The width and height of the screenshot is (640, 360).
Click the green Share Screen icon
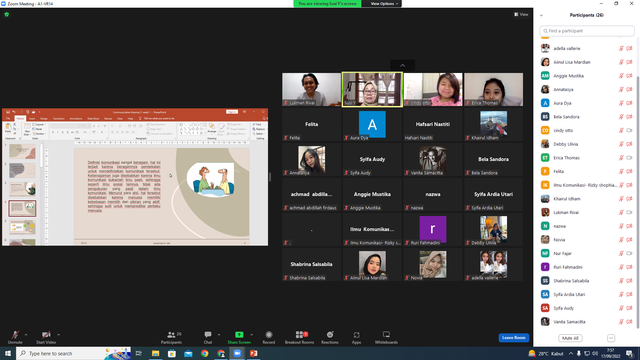239,335
